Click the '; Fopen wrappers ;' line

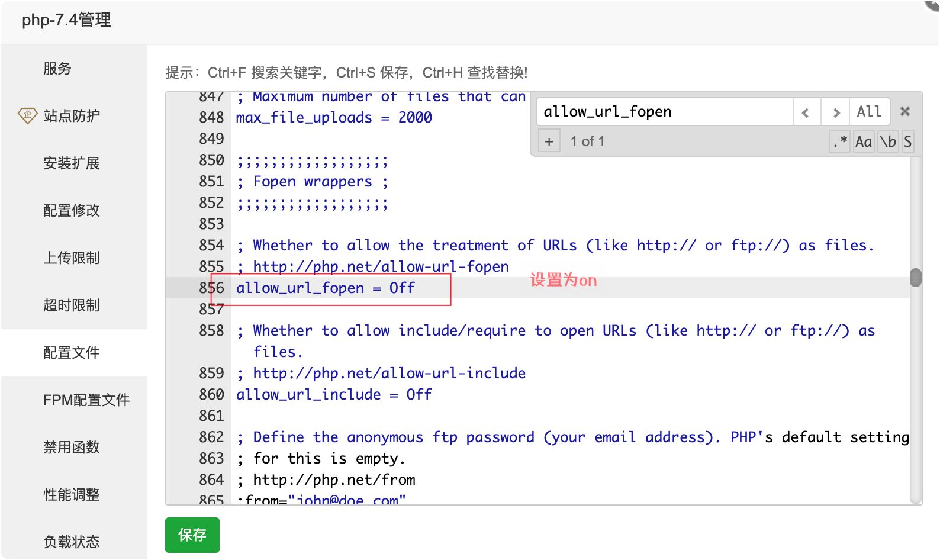coord(313,182)
